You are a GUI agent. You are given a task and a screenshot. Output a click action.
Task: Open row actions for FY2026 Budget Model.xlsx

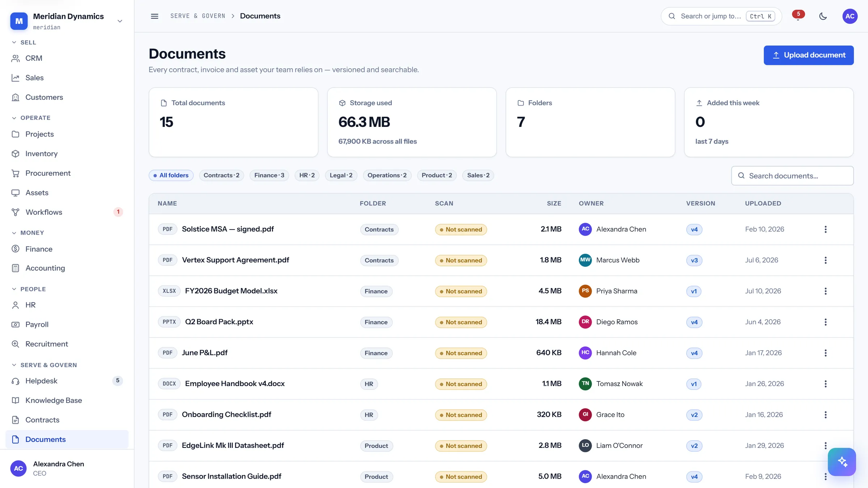click(x=825, y=291)
